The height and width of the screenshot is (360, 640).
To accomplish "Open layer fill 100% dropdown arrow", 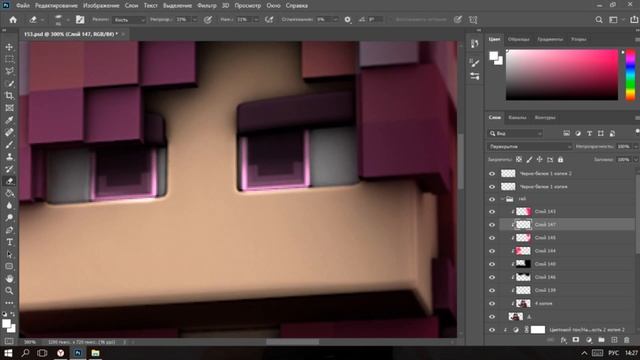I will [636, 160].
